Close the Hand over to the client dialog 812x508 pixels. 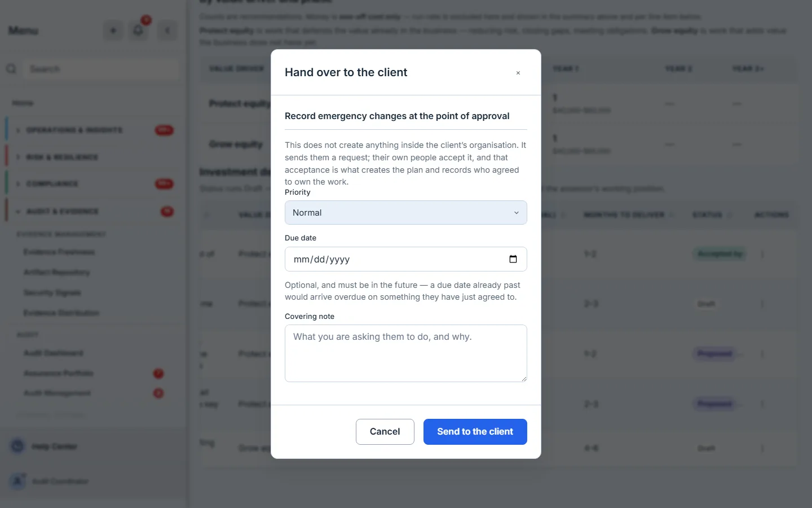(518, 73)
